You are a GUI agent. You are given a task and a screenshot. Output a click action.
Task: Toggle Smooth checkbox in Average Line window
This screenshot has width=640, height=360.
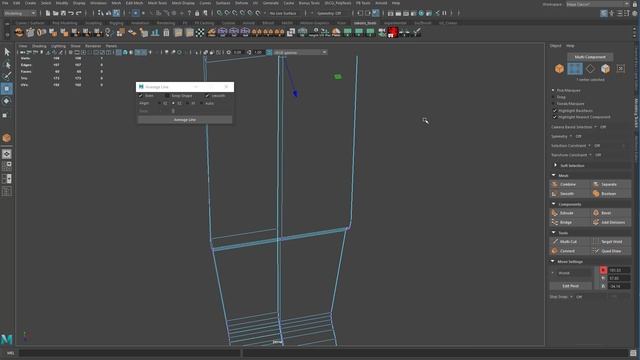point(207,96)
